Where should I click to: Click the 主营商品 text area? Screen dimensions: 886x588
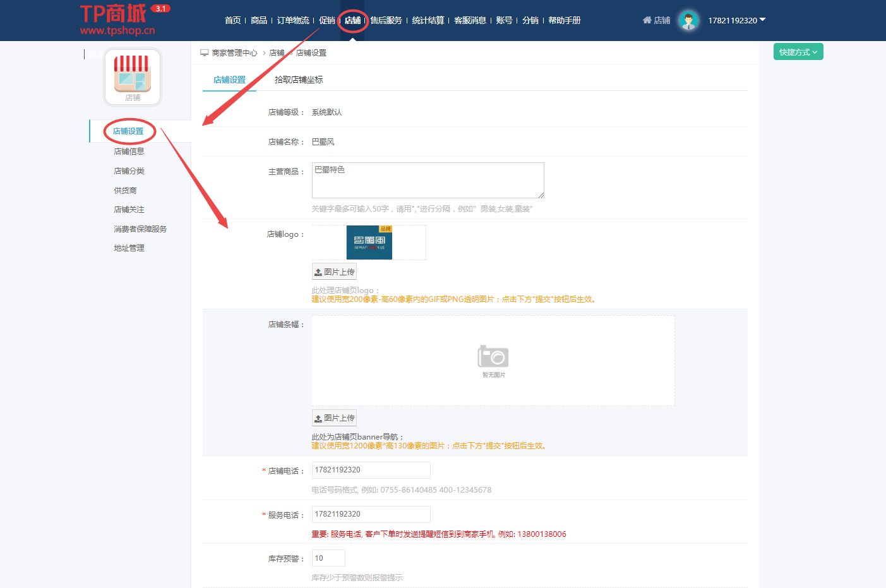pyautogui.click(x=427, y=180)
